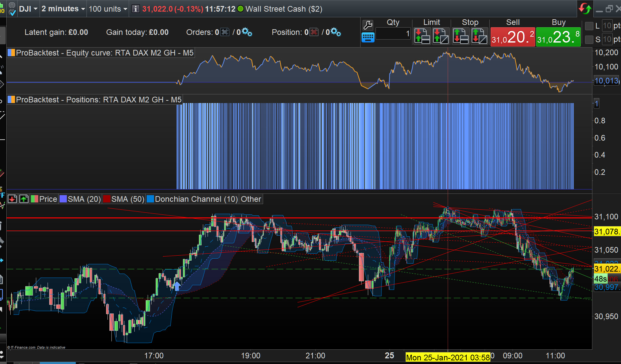The image size is (621, 364).
Task: Click the 11:57:12 clock text
Action: pyautogui.click(x=220, y=9)
